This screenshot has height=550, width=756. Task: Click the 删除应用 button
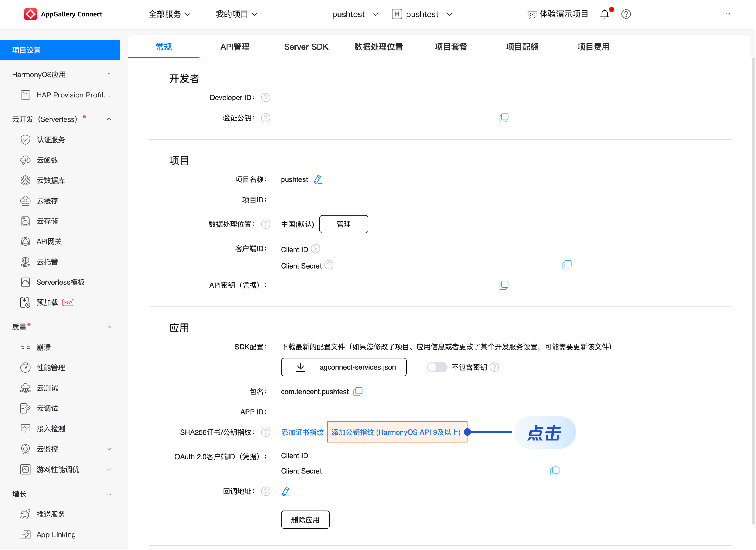pyautogui.click(x=306, y=520)
